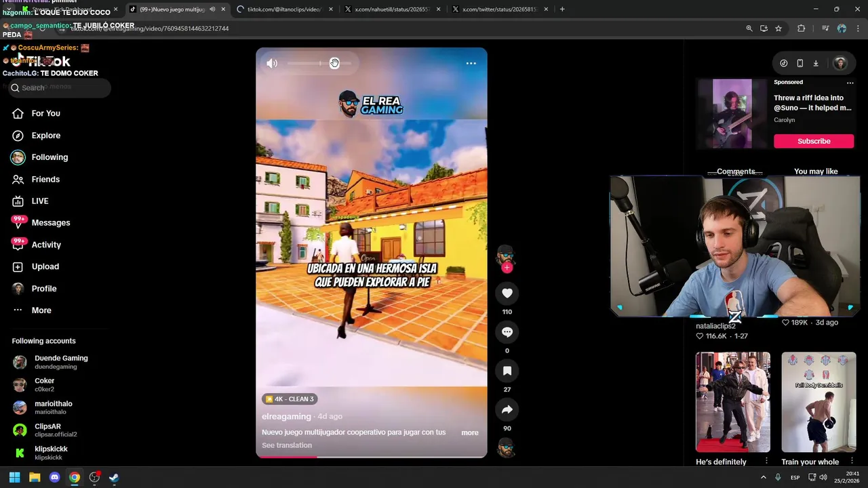Click See translation under the caption

click(287, 445)
